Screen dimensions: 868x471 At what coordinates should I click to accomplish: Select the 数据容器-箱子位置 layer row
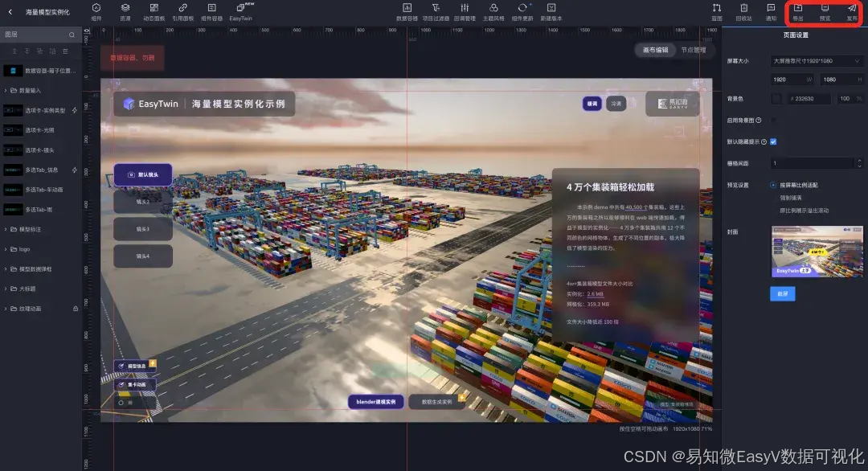41,71
